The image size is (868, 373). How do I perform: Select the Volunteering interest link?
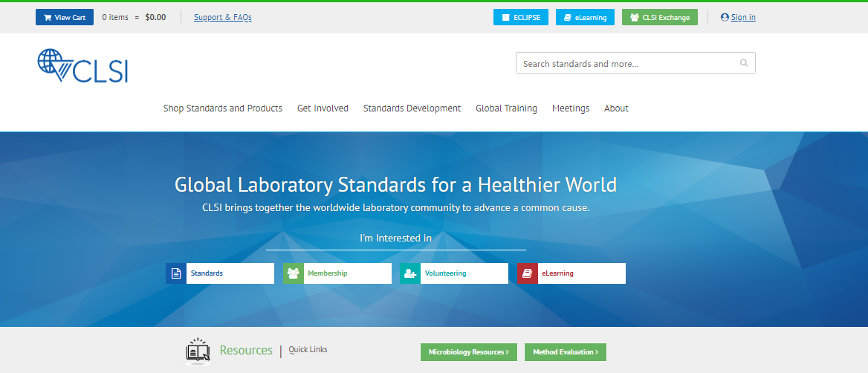point(454,273)
